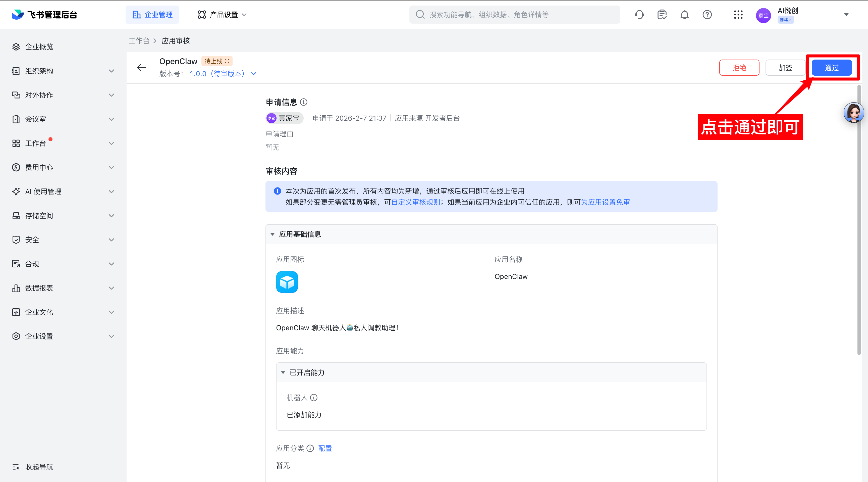The width and height of the screenshot is (868, 482).
Task: Click the 工作台 breadcrumb
Action: point(139,41)
